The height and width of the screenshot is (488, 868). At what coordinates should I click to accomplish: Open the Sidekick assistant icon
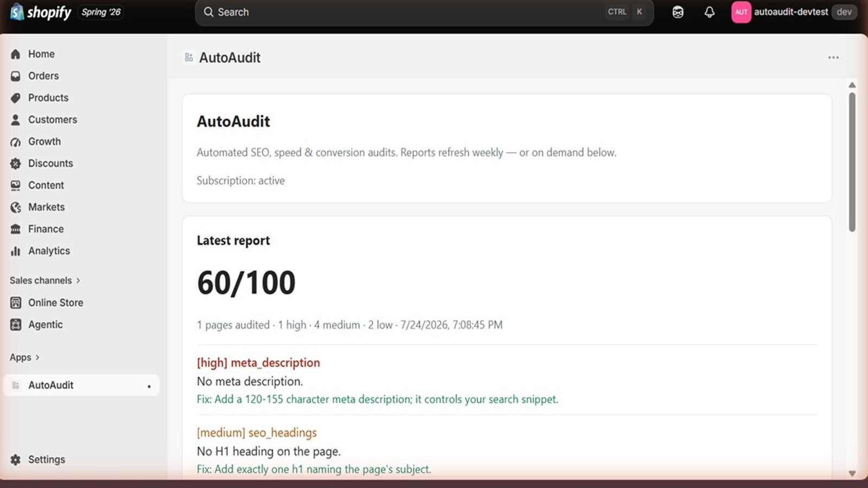[678, 12]
